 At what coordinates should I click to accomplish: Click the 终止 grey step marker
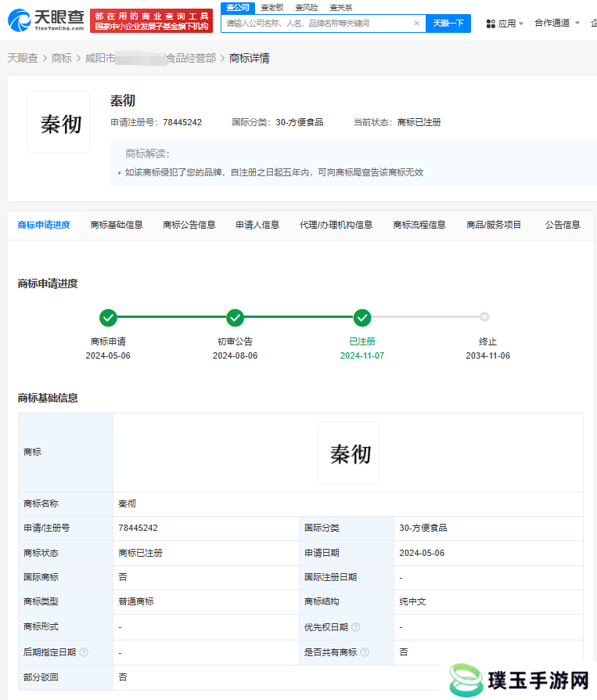pos(484,317)
